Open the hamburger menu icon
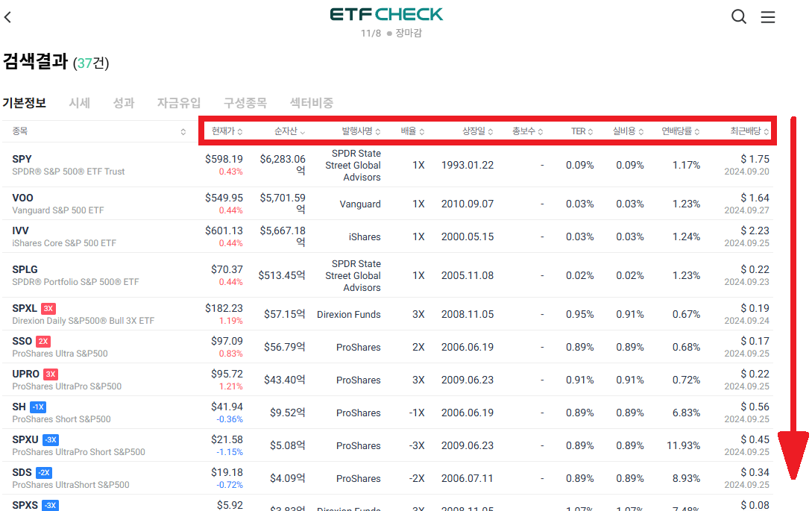812x511 pixels. coord(767,17)
